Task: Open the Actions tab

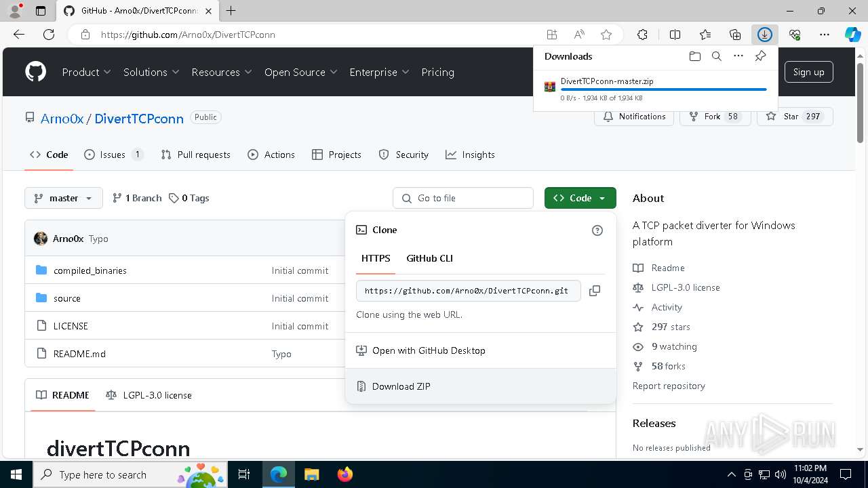Action: 271,155
